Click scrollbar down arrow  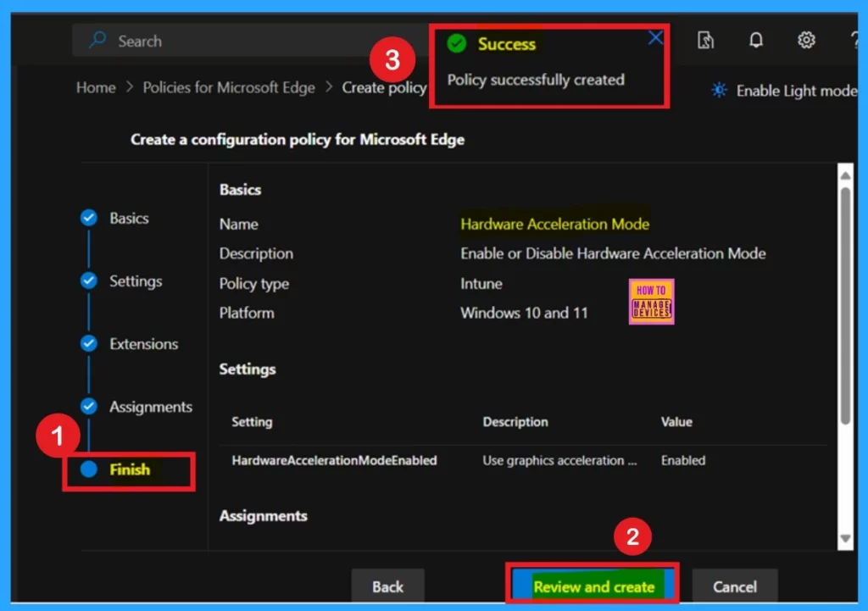coord(845,538)
